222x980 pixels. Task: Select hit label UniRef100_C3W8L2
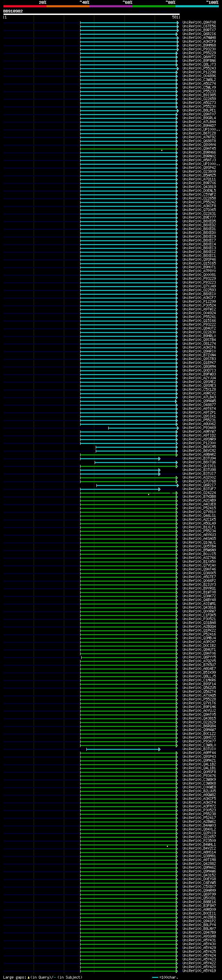click(199, 80)
